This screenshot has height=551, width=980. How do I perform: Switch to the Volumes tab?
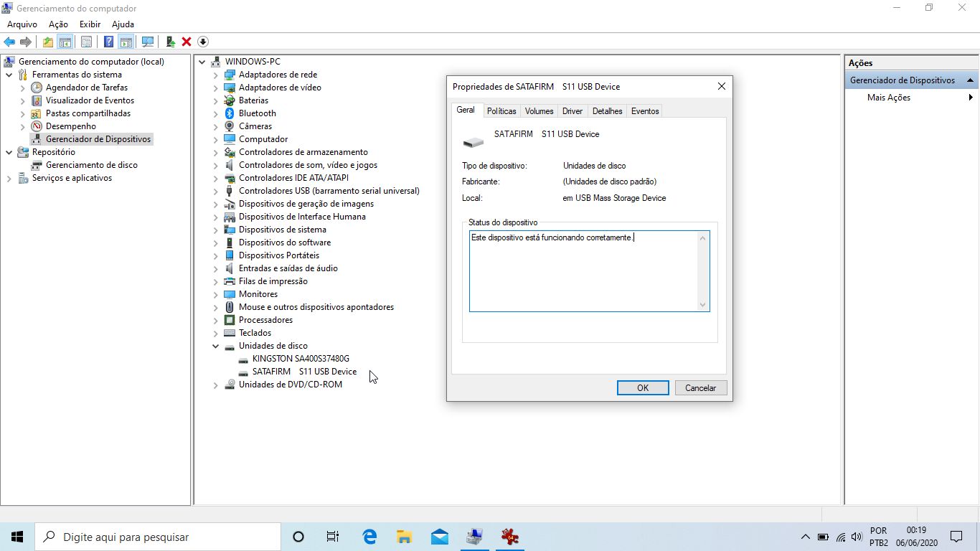click(539, 111)
